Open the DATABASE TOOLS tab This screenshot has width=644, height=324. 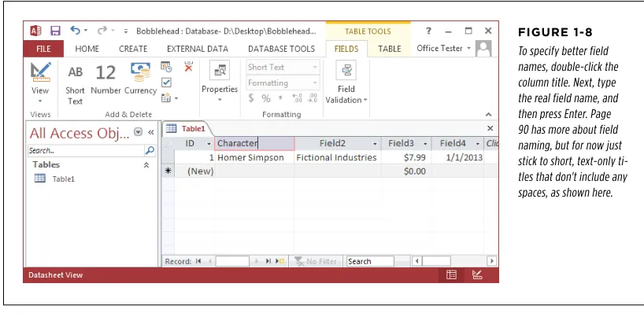pos(281,49)
